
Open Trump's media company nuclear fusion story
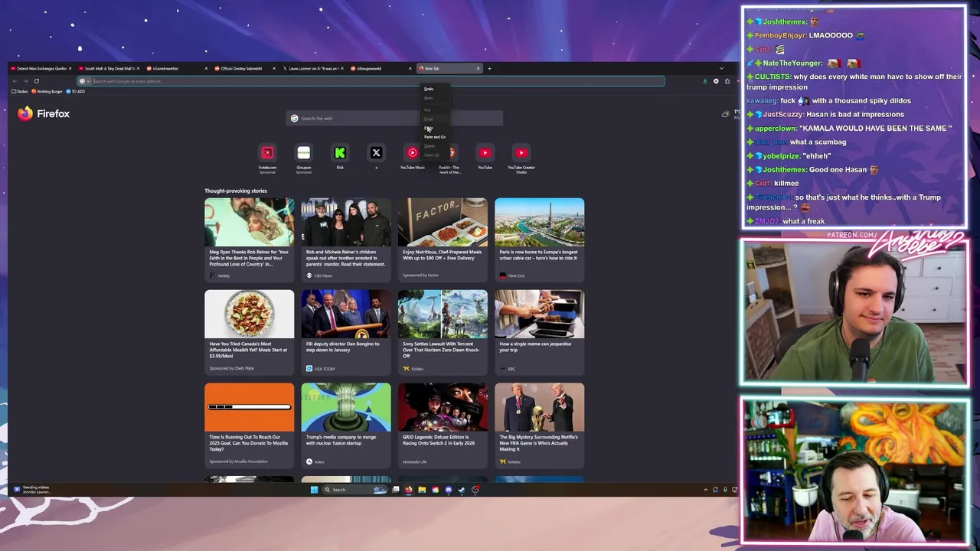tap(346, 425)
